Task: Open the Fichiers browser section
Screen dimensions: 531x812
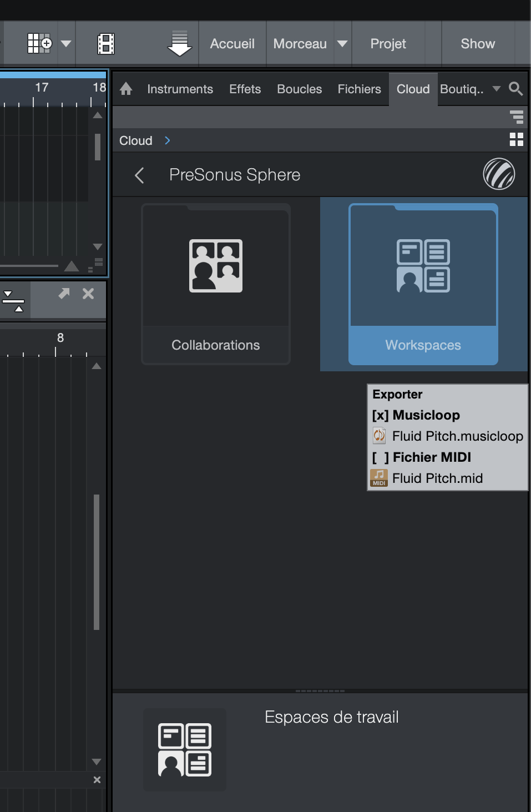Action: [x=358, y=89]
